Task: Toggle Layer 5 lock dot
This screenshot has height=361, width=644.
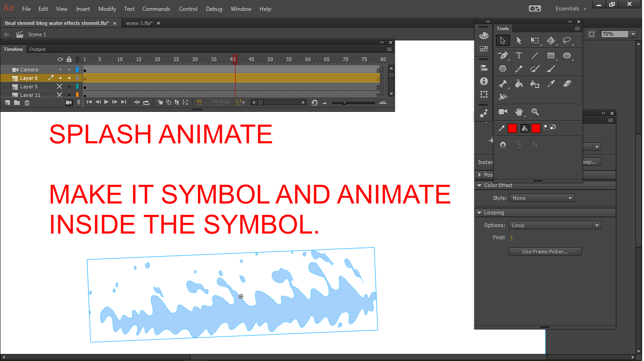Action: click(69, 86)
